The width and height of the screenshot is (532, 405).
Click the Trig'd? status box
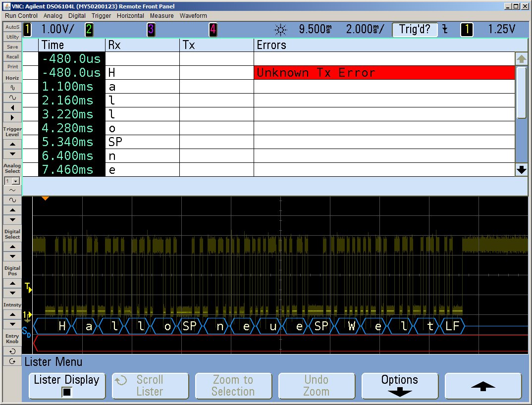coord(414,30)
